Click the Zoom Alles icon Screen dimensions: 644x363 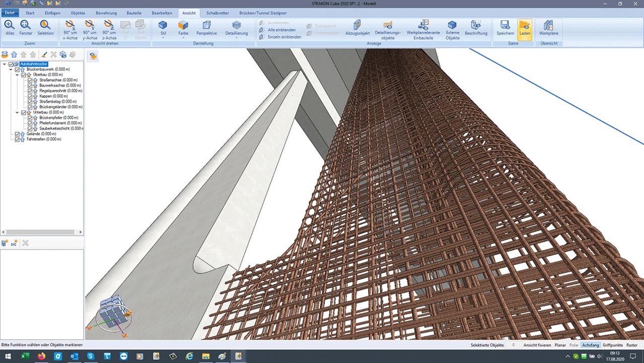point(10,27)
